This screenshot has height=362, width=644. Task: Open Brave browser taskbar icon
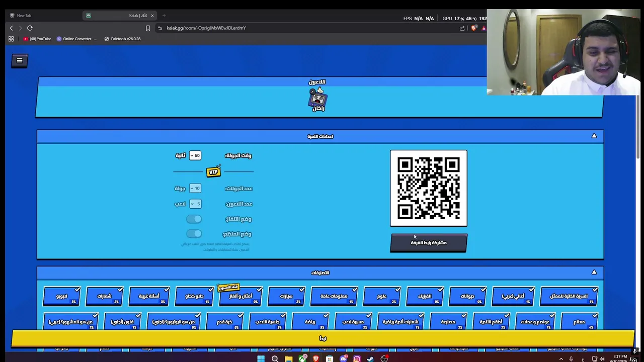315,358
